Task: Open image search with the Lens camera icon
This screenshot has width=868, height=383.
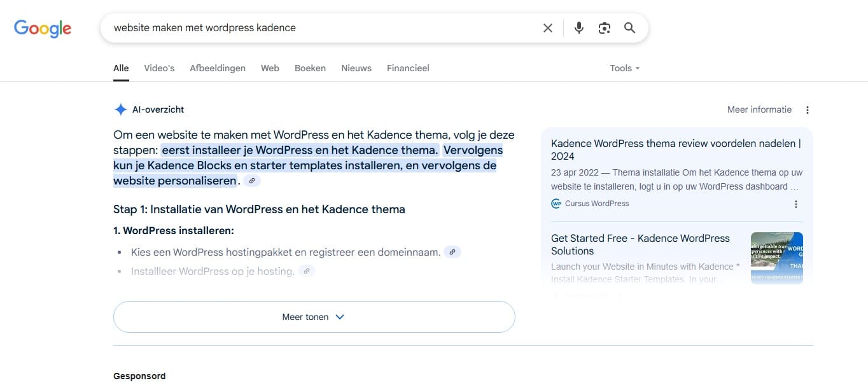Action: tap(604, 28)
